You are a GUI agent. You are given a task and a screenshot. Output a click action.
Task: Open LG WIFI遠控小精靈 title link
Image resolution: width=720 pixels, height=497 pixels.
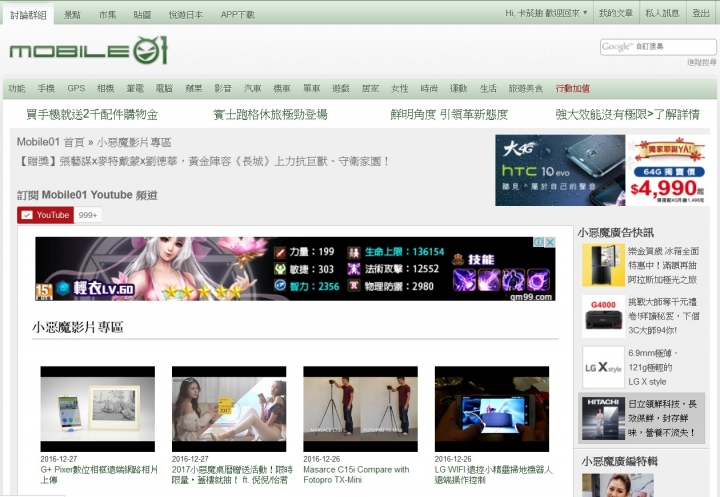coord(494,474)
